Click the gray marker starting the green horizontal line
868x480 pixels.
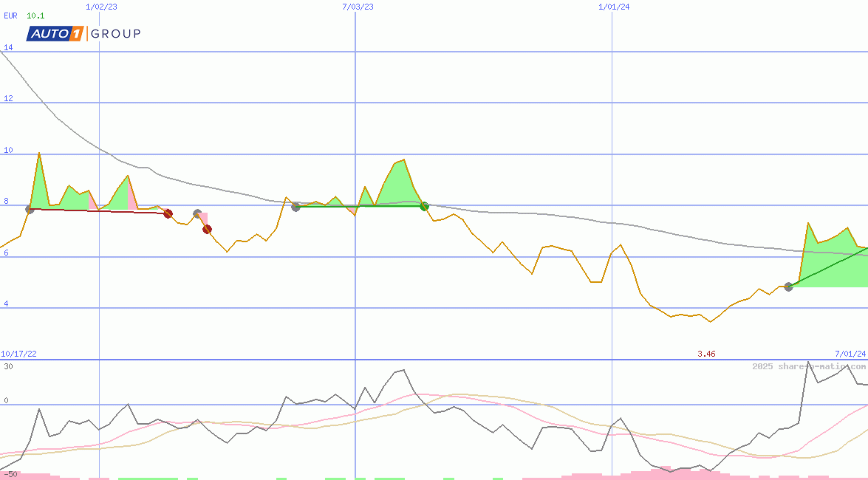pyautogui.click(x=295, y=207)
